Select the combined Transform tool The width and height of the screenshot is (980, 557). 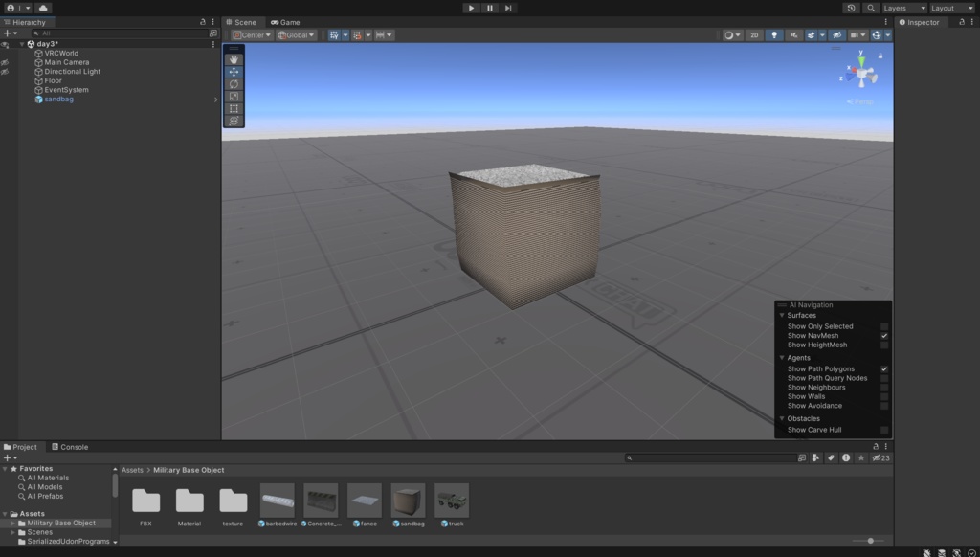(x=234, y=122)
